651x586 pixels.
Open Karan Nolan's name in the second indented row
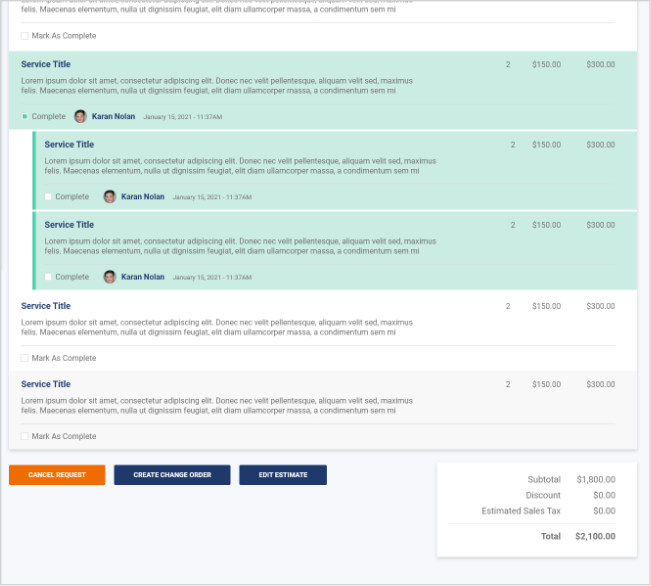(x=143, y=277)
